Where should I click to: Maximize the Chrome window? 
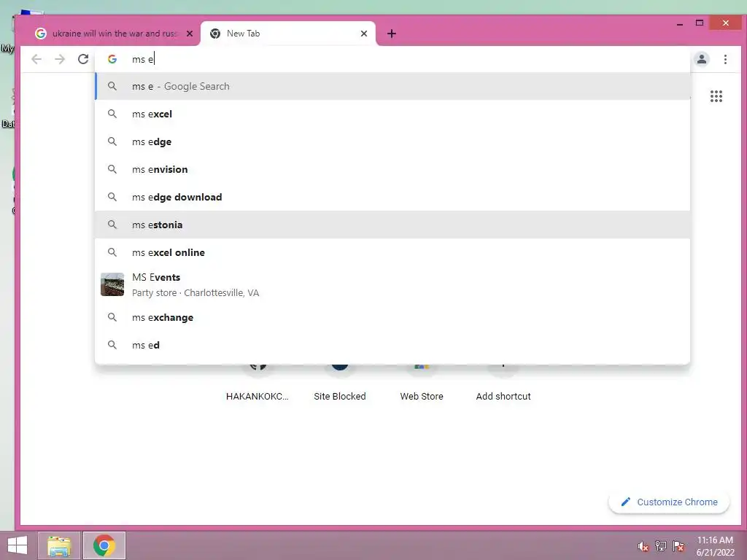point(700,23)
